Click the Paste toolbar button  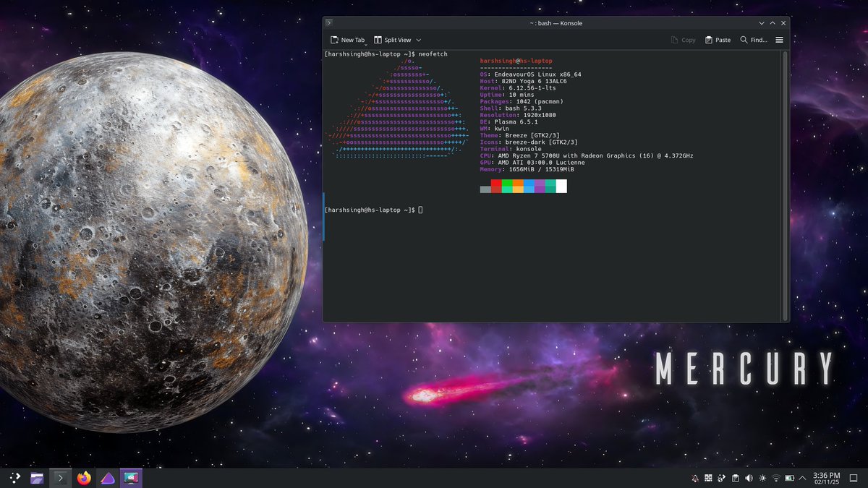point(718,40)
